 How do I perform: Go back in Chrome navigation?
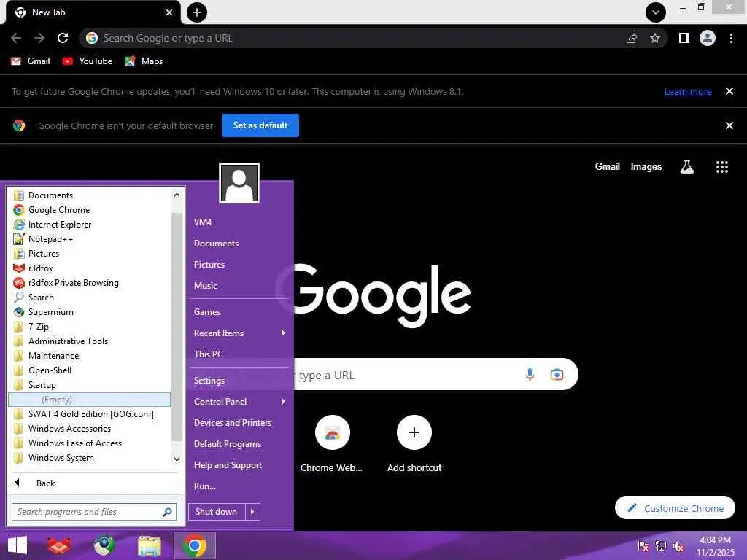point(16,38)
